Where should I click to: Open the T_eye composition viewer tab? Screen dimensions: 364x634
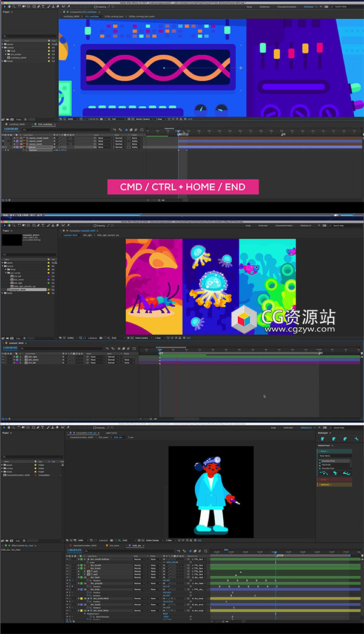pos(131,437)
